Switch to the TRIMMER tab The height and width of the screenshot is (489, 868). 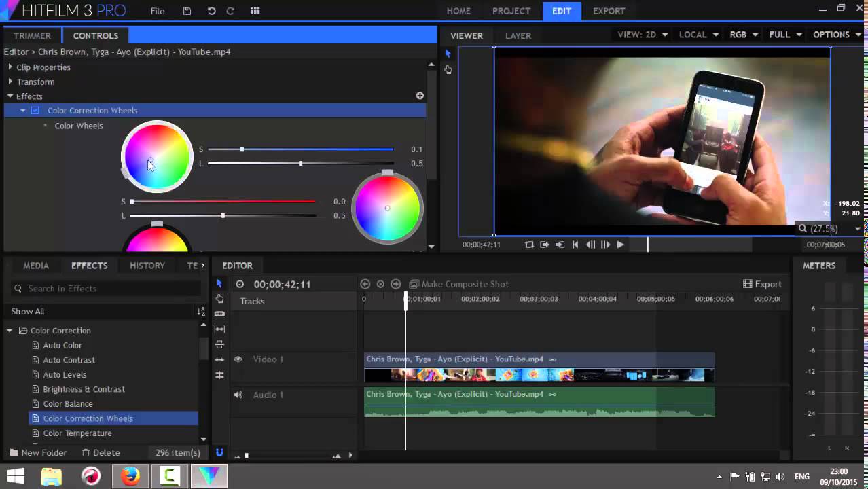click(x=32, y=35)
